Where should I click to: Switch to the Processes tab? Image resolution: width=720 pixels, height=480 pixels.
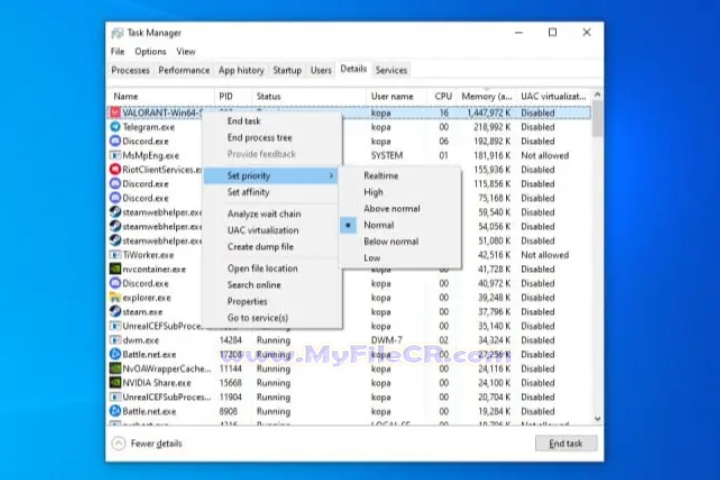point(130,70)
